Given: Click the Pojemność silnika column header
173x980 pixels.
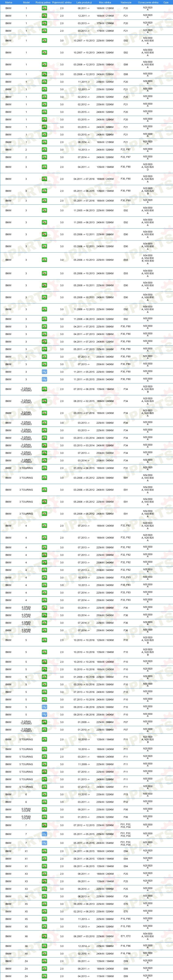Looking at the screenshot, I should [62, 2].
